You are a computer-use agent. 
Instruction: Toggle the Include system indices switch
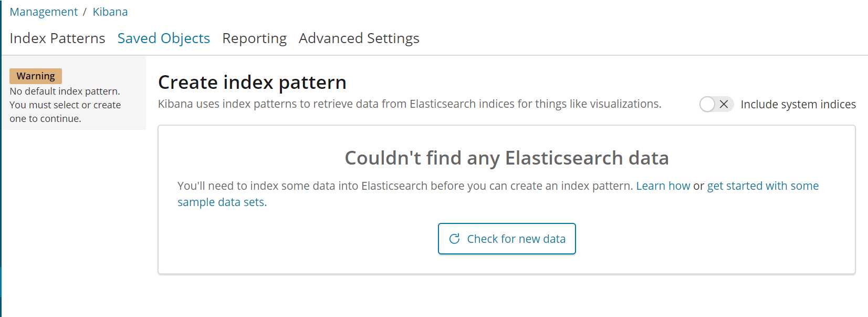pos(716,104)
